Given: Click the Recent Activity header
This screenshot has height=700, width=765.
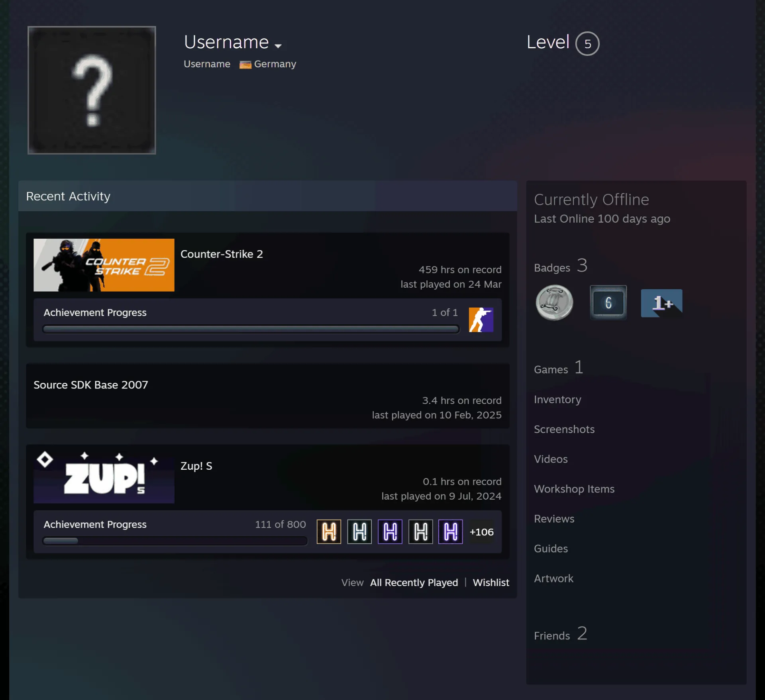Looking at the screenshot, I should [268, 196].
